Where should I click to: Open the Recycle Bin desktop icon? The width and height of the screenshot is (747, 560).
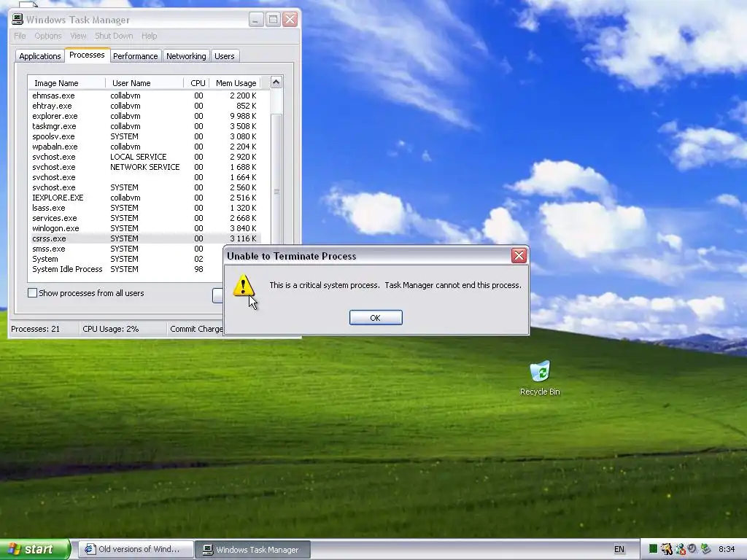[540, 378]
